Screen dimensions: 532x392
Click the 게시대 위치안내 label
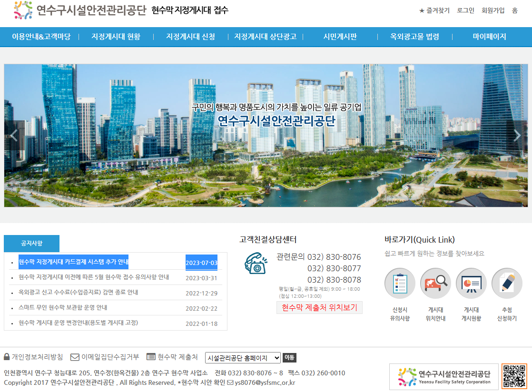[436, 314]
